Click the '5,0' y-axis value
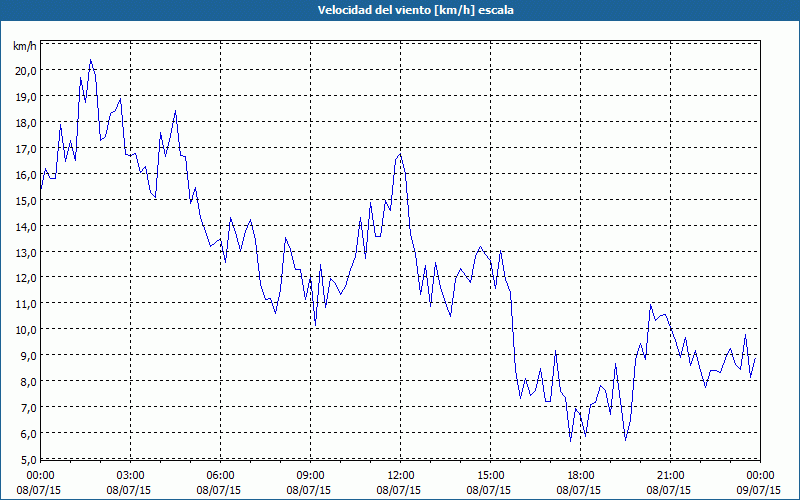The width and height of the screenshot is (800, 500). click(x=28, y=460)
